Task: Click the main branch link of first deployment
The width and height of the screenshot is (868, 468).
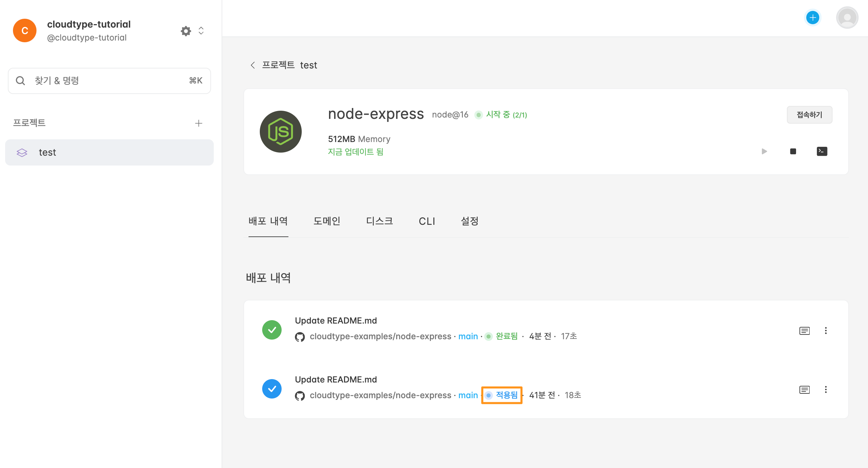Action: click(x=468, y=337)
